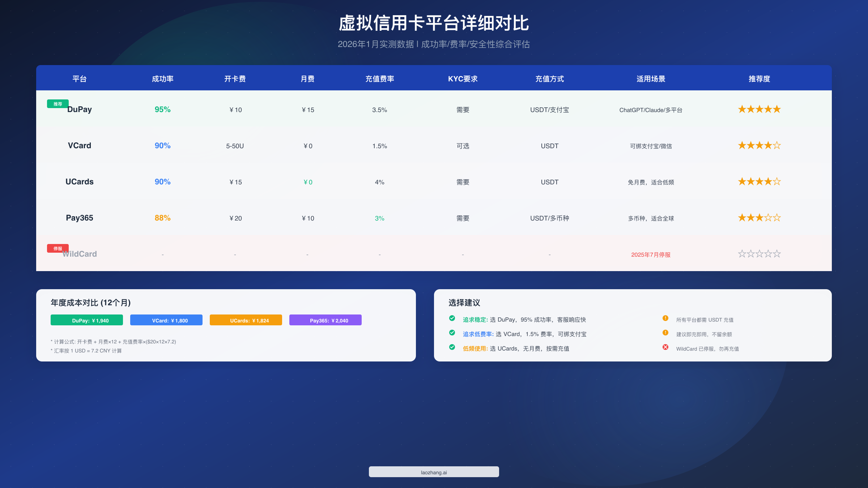Select the 成功率 column header
This screenshot has width=868, height=488.
click(162, 78)
